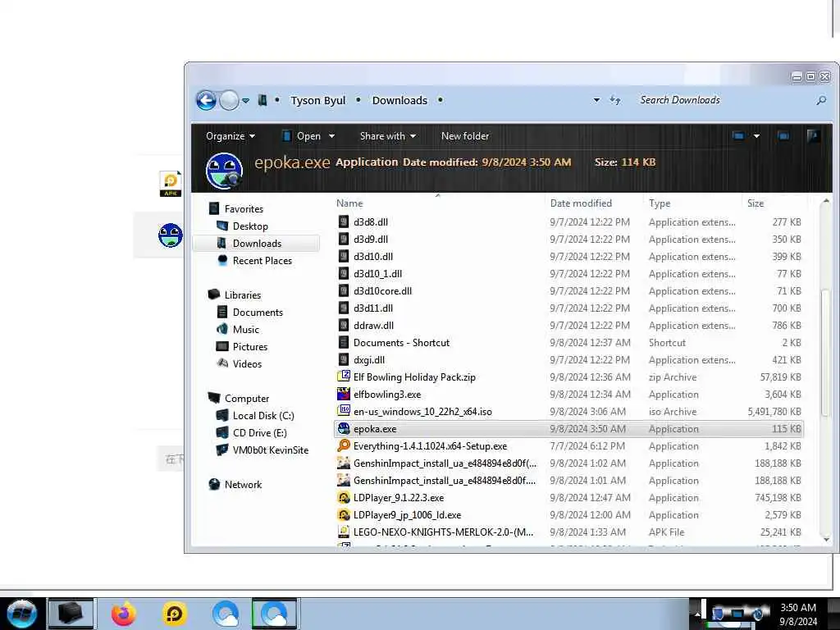Viewport: 840px width, 630px height.
Task: Click Open in the command bar
Action: tap(302, 136)
